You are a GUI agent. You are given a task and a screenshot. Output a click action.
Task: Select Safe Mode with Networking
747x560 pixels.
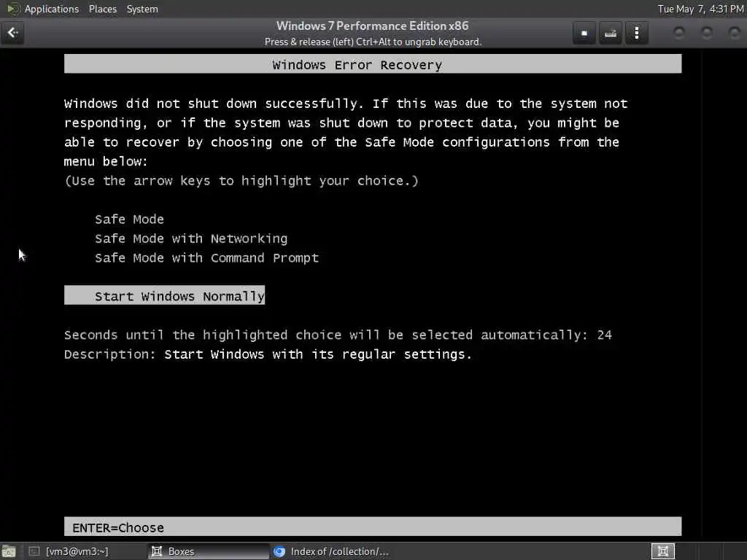pyautogui.click(x=191, y=238)
